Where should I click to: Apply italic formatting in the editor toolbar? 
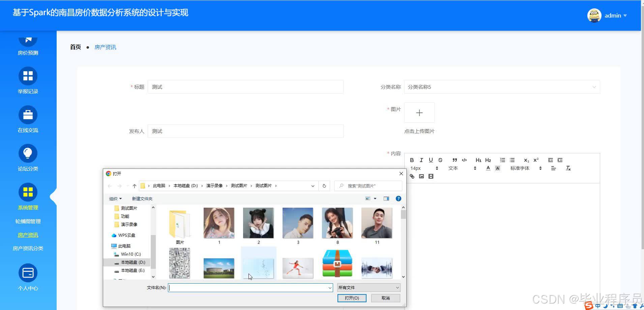421,160
